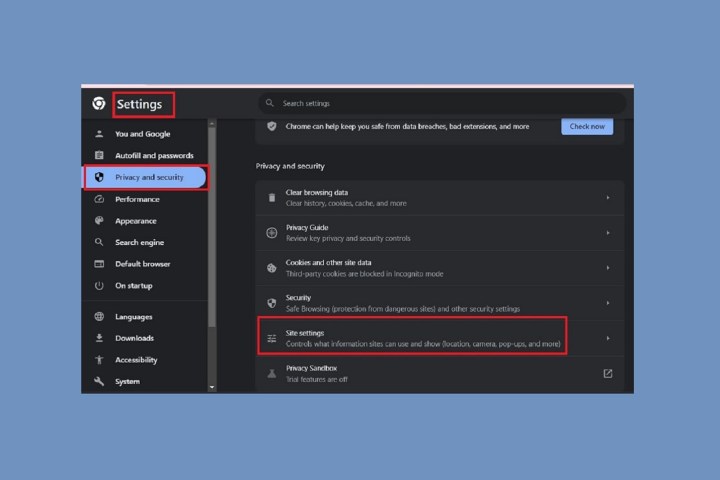Click the flask icon for Privacy Sandbox

(x=272, y=373)
